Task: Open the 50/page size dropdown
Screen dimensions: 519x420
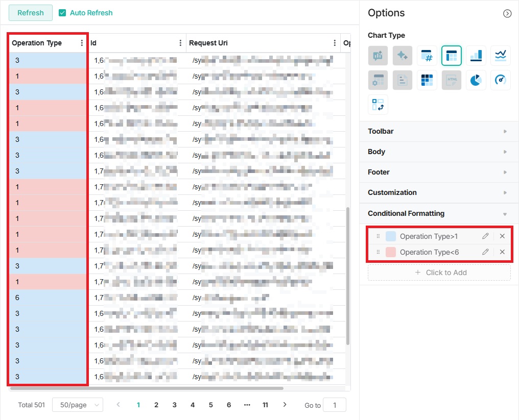Action: [78, 405]
